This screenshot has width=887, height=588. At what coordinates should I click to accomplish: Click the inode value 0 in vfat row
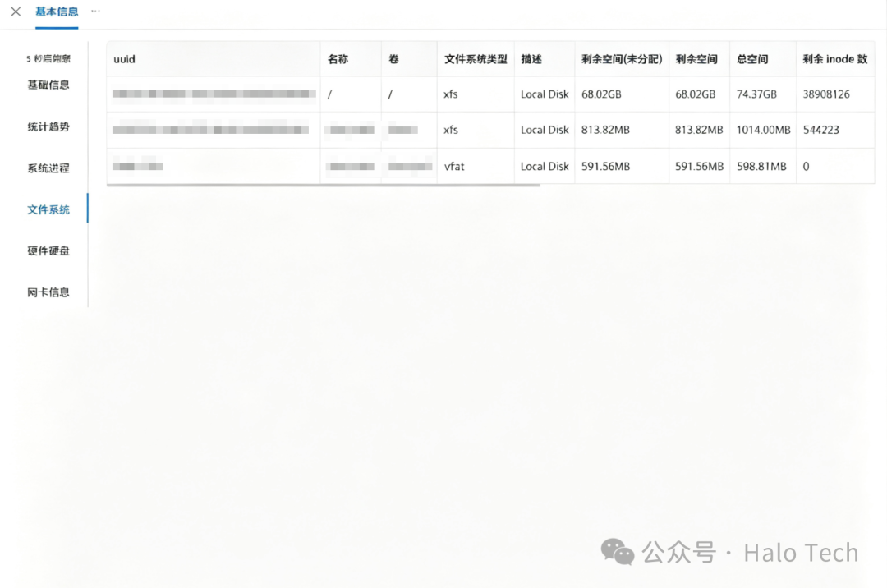tap(807, 166)
